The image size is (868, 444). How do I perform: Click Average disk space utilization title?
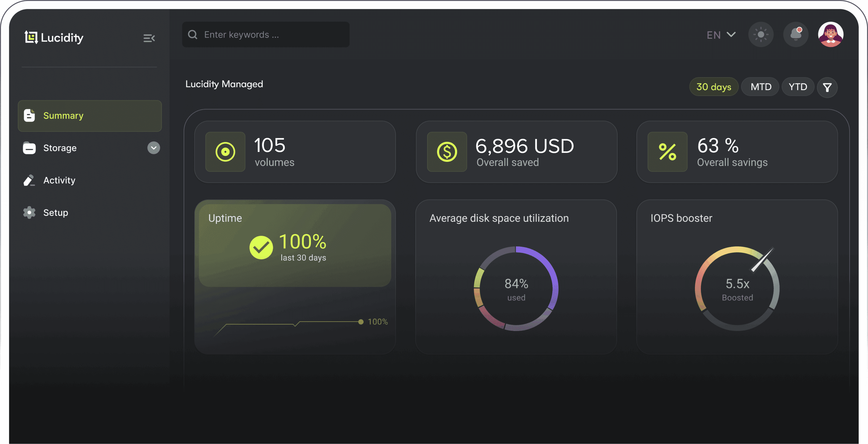tap(499, 218)
